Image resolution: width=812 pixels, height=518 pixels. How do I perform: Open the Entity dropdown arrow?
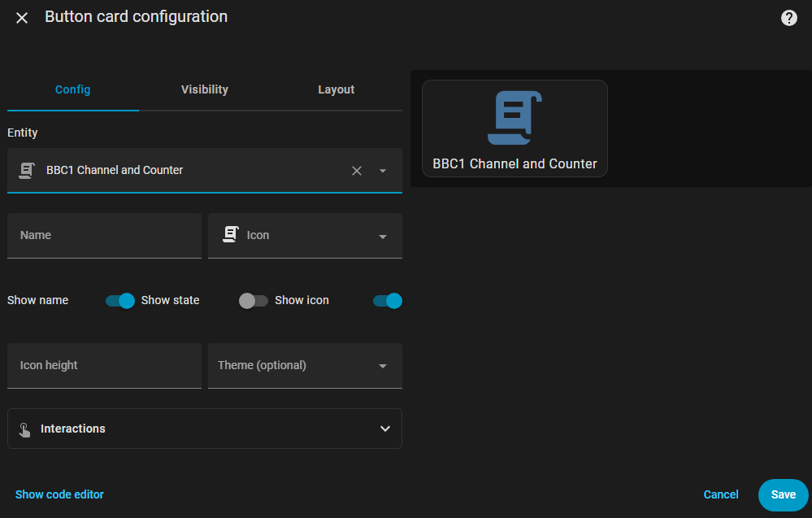[383, 171]
